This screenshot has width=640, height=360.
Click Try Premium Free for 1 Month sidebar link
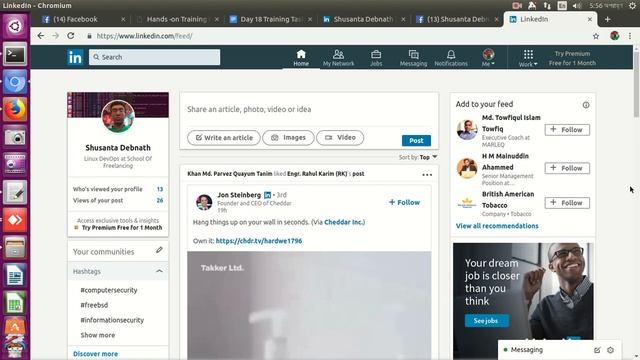click(x=122, y=228)
